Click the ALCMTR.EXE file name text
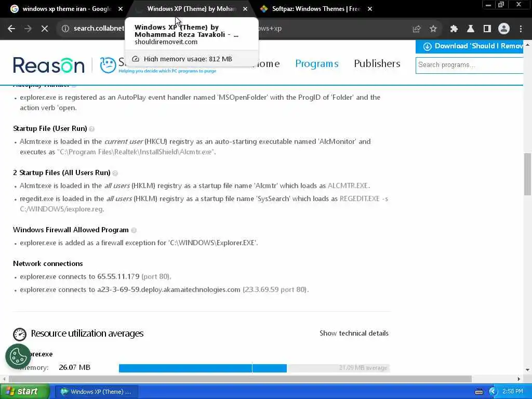This screenshot has height=399, width=532. click(348, 186)
